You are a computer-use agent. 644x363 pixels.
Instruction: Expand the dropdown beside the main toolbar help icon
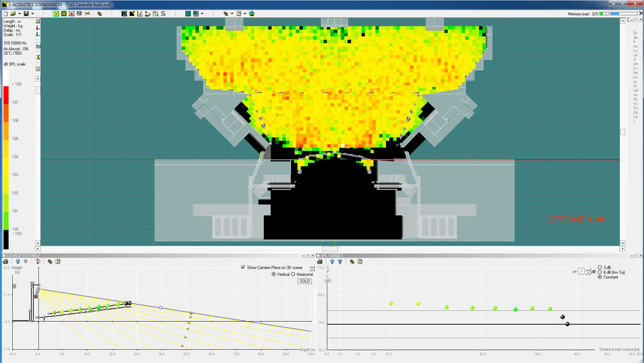pos(245,14)
